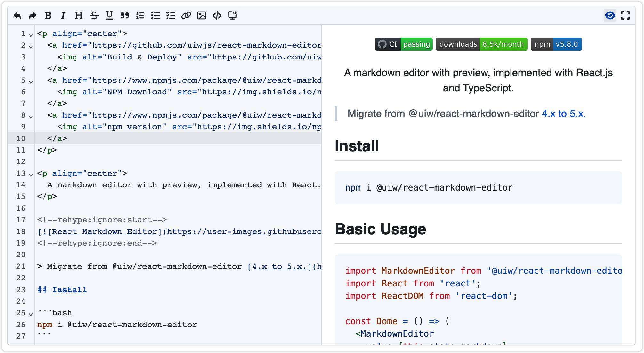Apply Strikethrough formatting

click(94, 15)
